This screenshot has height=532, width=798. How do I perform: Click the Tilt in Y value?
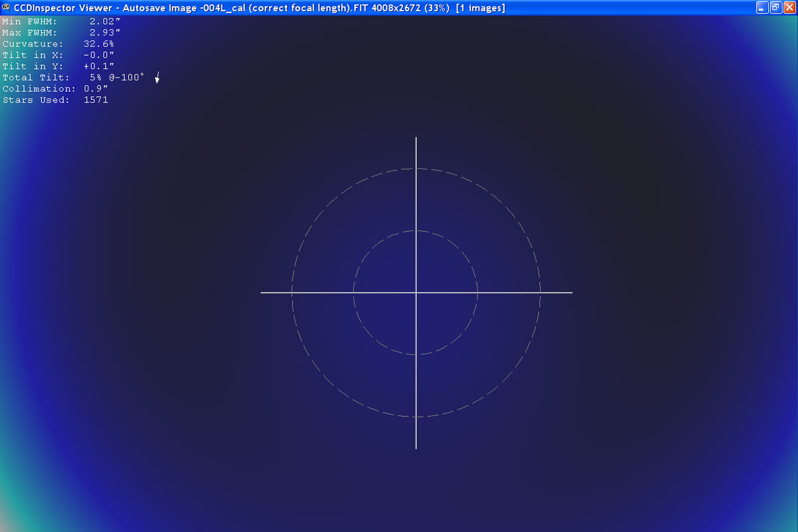click(98, 66)
